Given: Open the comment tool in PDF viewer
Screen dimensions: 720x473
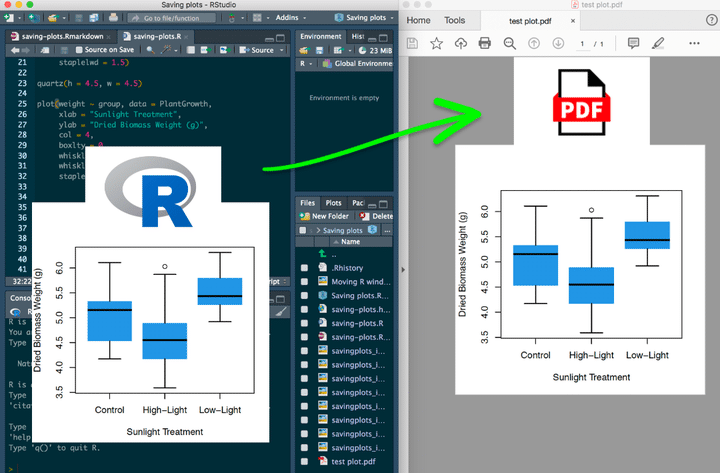Looking at the screenshot, I should pyautogui.click(x=633, y=43).
